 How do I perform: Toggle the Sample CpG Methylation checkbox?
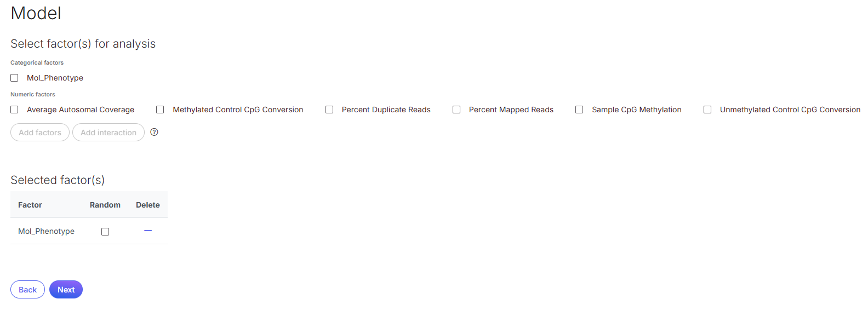(x=579, y=110)
